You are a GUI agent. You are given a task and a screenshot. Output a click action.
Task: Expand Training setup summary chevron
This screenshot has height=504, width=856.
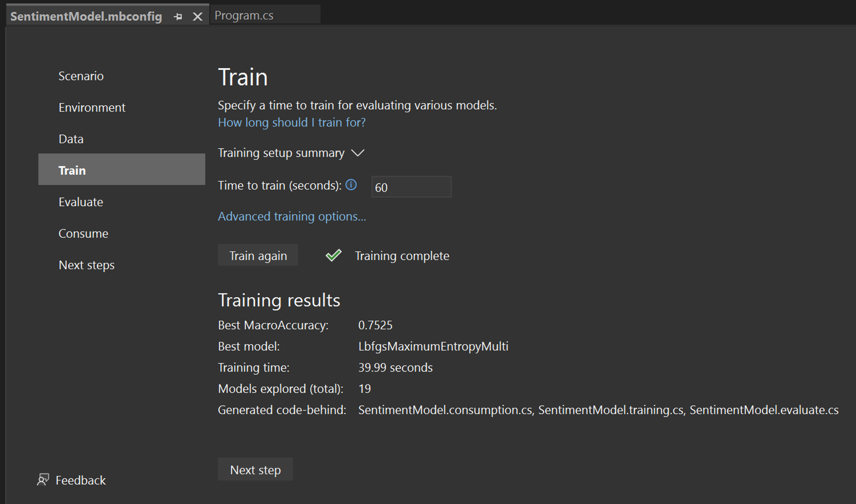click(357, 153)
